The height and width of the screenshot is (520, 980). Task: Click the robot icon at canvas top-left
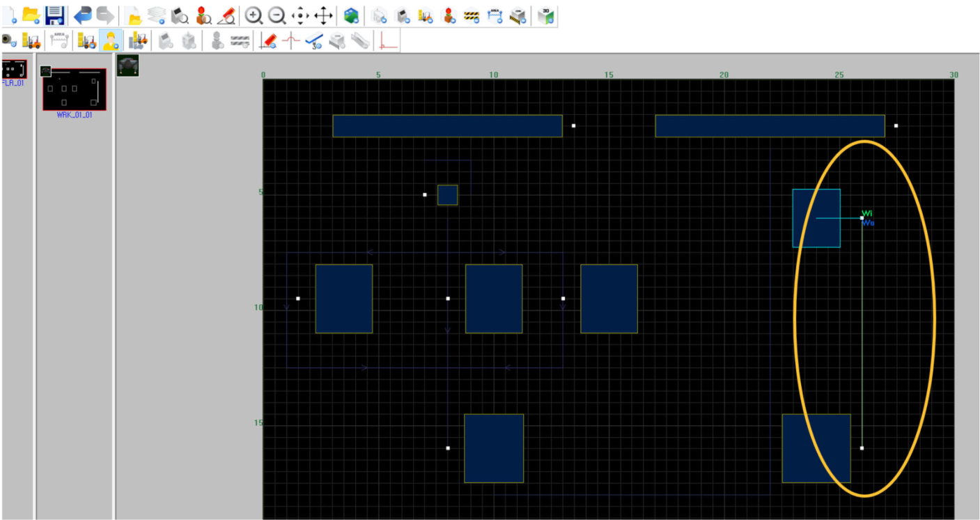pos(127,66)
